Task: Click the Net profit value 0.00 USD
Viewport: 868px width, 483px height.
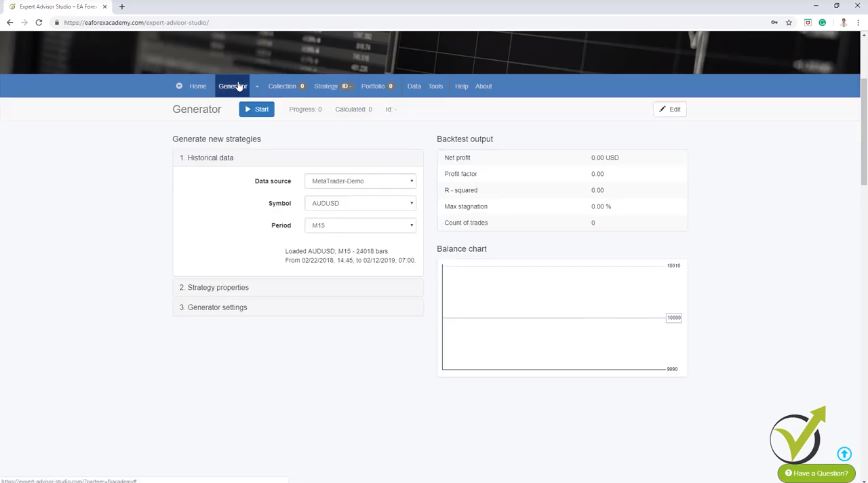Action: 604,158
